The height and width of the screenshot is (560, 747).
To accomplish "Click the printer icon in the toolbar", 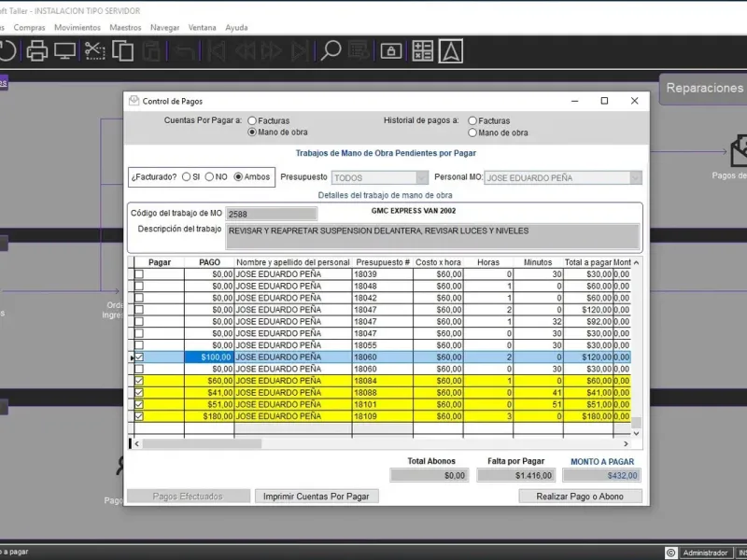I will (x=37, y=50).
